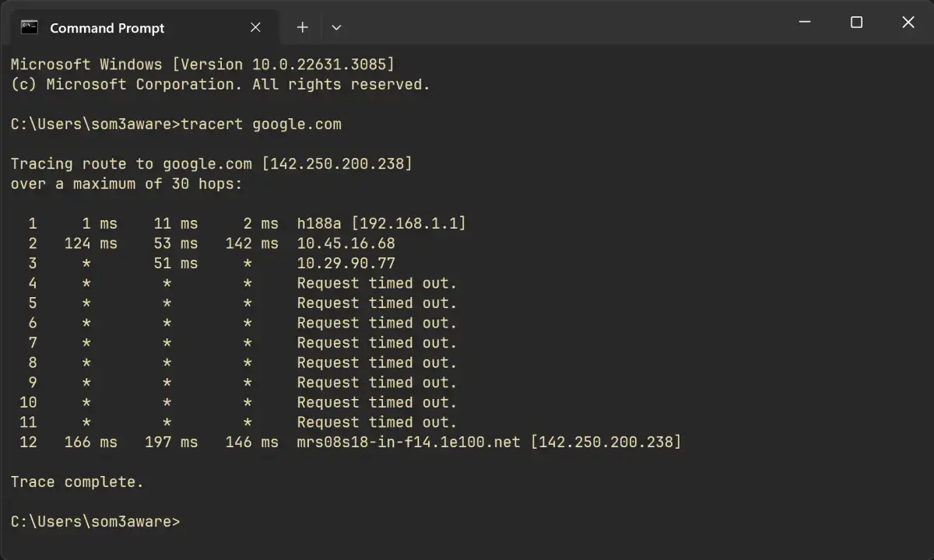
Task: Maximize the terminal window
Action: click(x=856, y=23)
